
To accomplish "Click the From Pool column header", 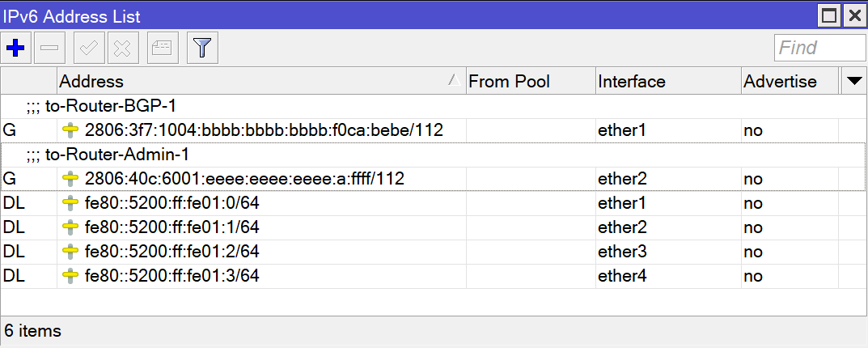I will pyautogui.click(x=530, y=81).
